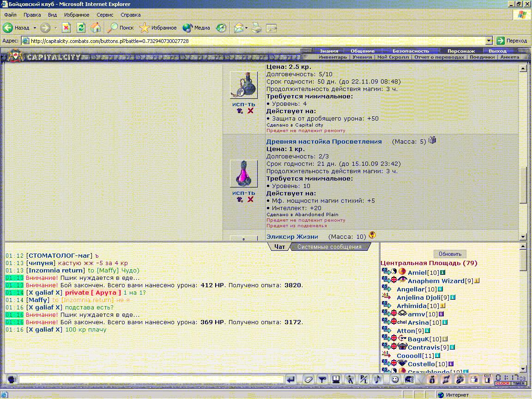
Task: Open the Mail button dropdown arrow
Action: [x=246, y=28]
